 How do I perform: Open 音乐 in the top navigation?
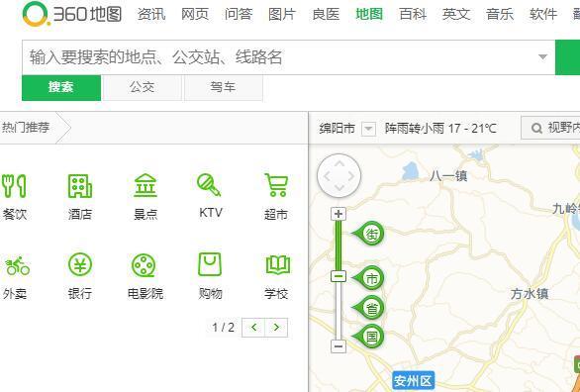500,15
